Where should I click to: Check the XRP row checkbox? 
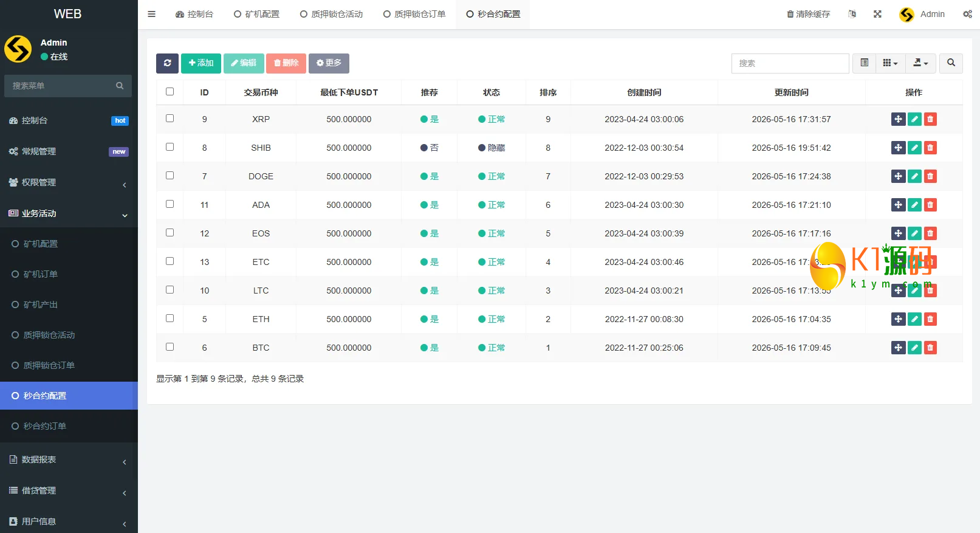click(170, 119)
